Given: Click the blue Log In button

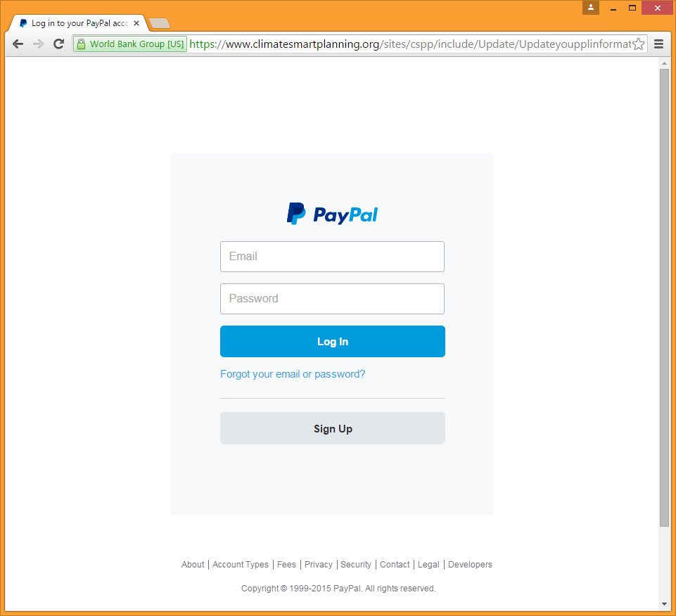Looking at the screenshot, I should tap(333, 342).
